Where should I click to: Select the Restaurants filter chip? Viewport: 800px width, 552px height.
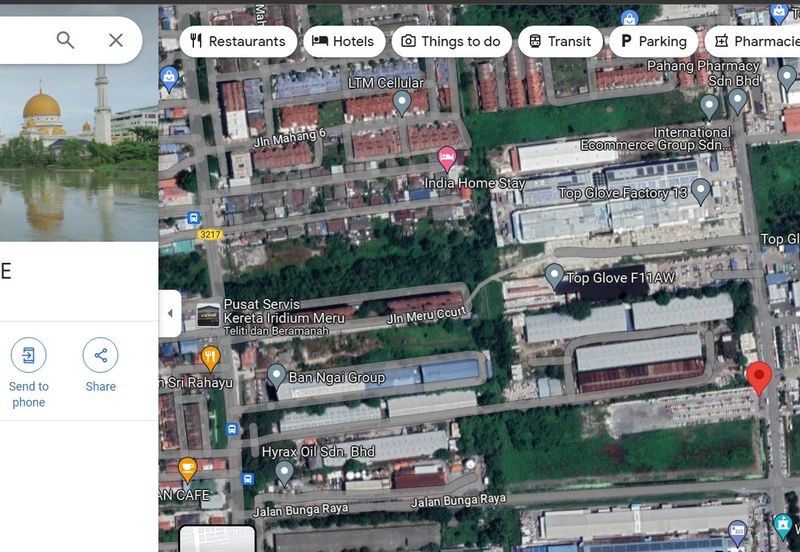[238, 41]
